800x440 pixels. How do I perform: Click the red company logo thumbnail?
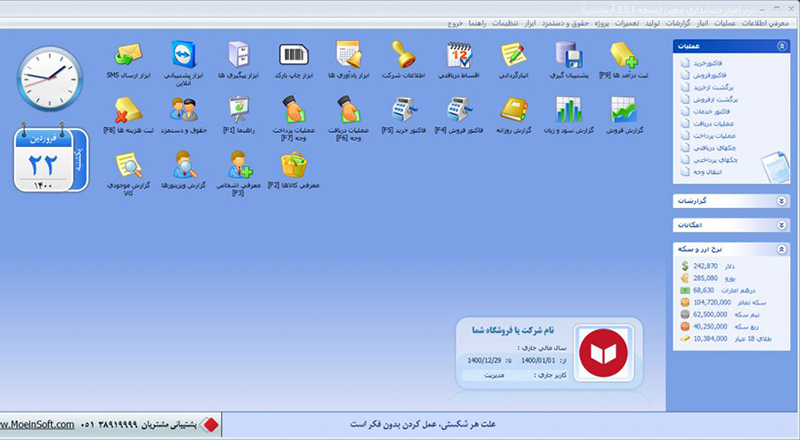pos(604,353)
